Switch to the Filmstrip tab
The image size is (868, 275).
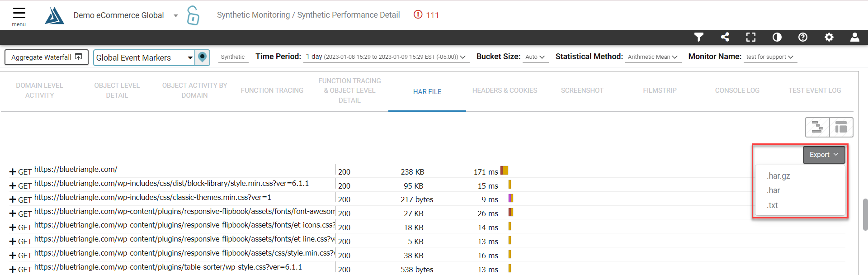click(x=660, y=90)
